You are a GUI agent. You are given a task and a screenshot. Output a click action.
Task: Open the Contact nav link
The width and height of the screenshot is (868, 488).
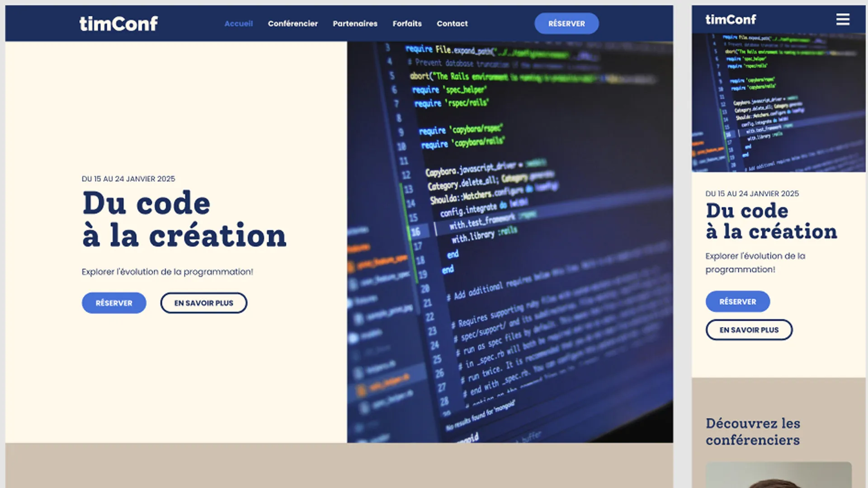coord(452,23)
